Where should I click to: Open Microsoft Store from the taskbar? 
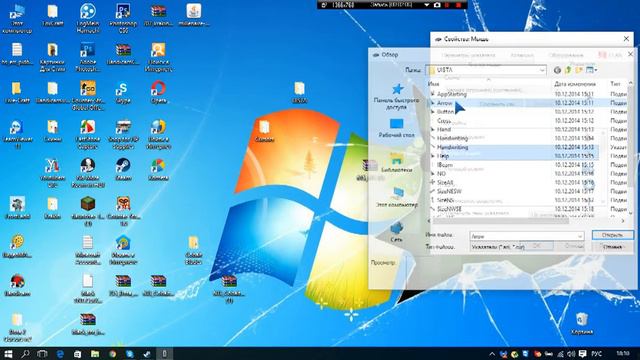(77, 353)
